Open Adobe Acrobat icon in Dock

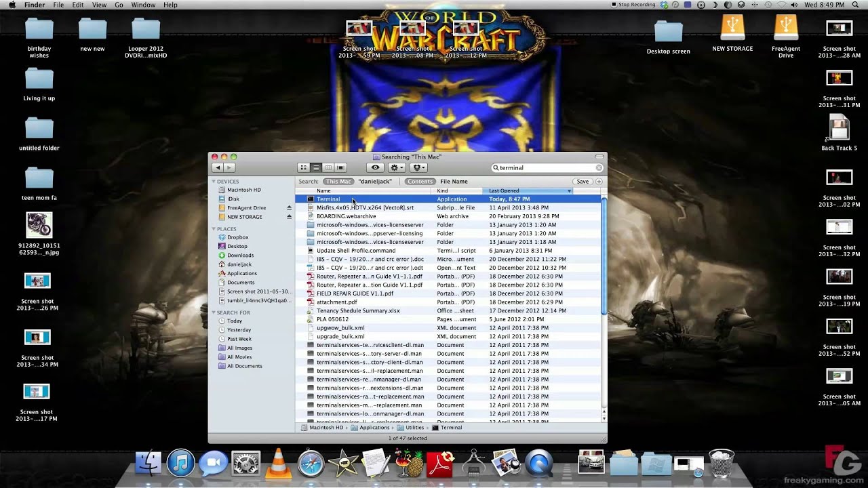pos(441,464)
